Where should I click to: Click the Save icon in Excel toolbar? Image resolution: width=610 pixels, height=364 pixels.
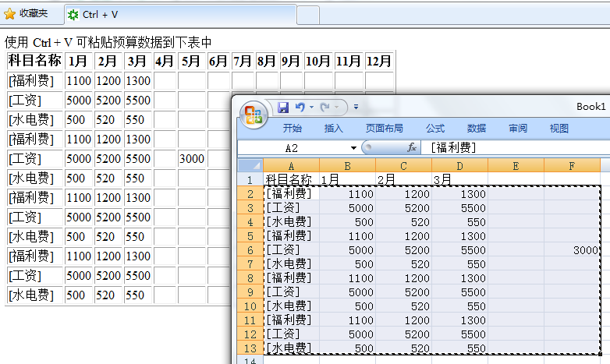click(x=283, y=108)
